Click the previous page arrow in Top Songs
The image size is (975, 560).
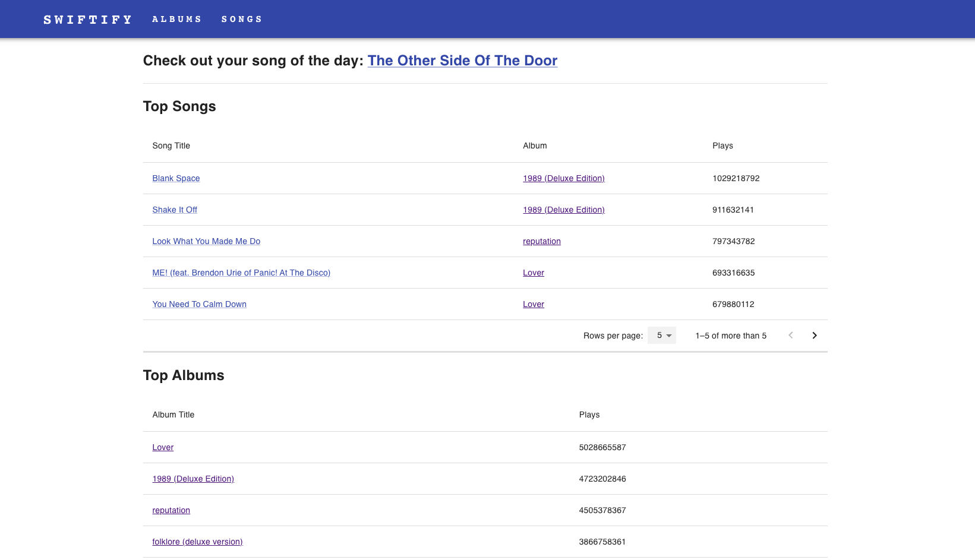(x=790, y=335)
